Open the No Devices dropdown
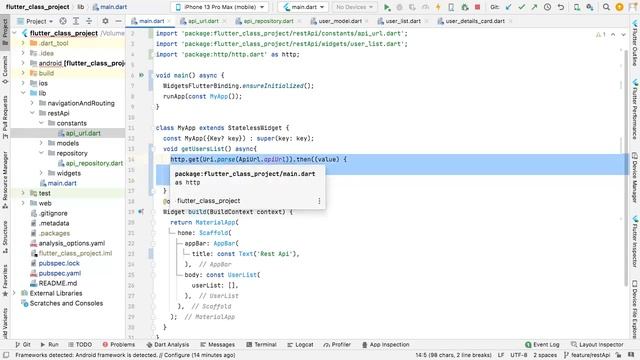Viewport: 640px width, 360px height. 354,7
